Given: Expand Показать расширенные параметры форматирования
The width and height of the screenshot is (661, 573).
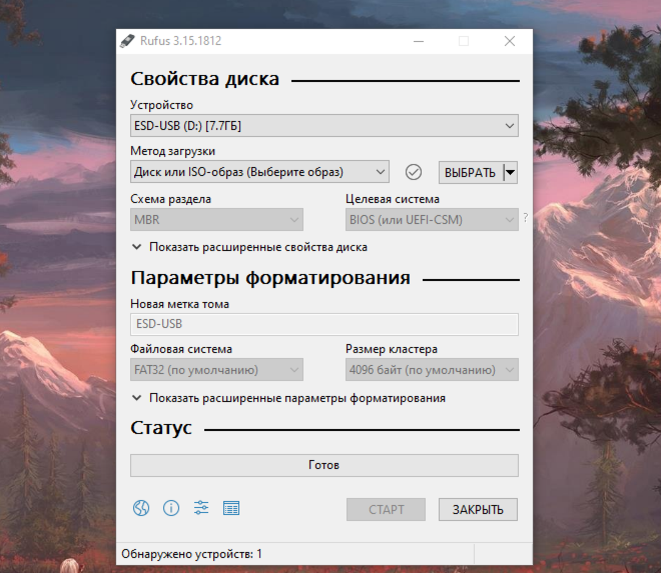Looking at the screenshot, I should pyautogui.click(x=289, y=398).
